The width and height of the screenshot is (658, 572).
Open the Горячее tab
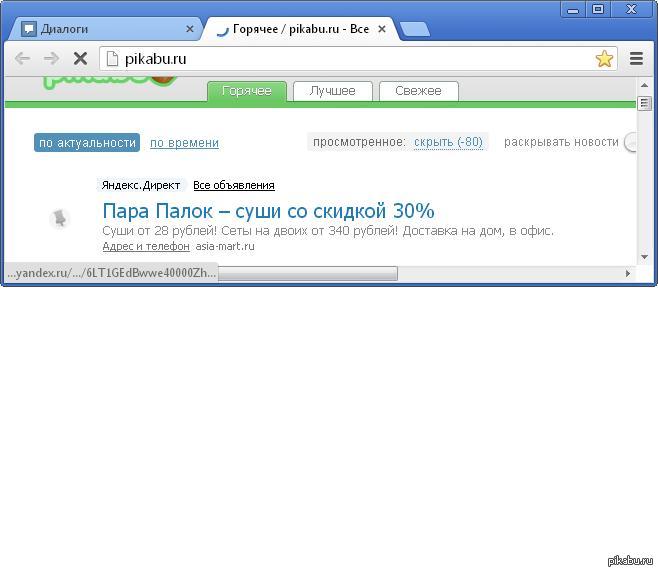coord(247,91)
